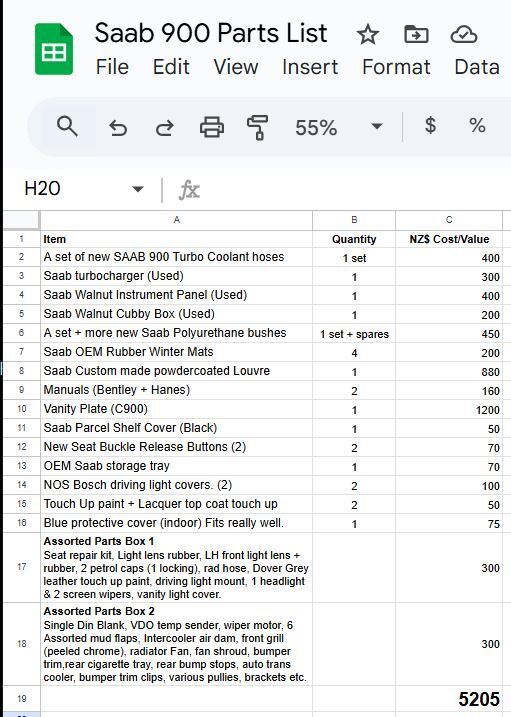Open the Edit menu

[x=171, y=67]
